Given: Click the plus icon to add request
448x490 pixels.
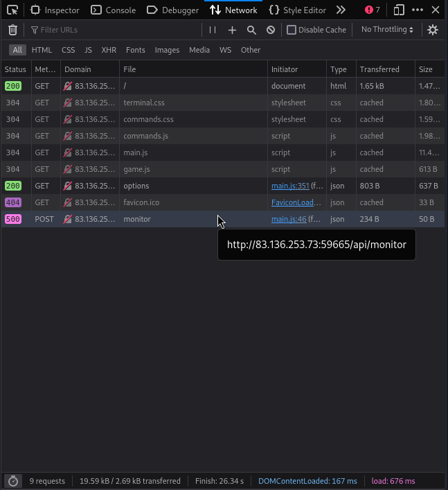Looking at the screenshot, I should [232, 30].
